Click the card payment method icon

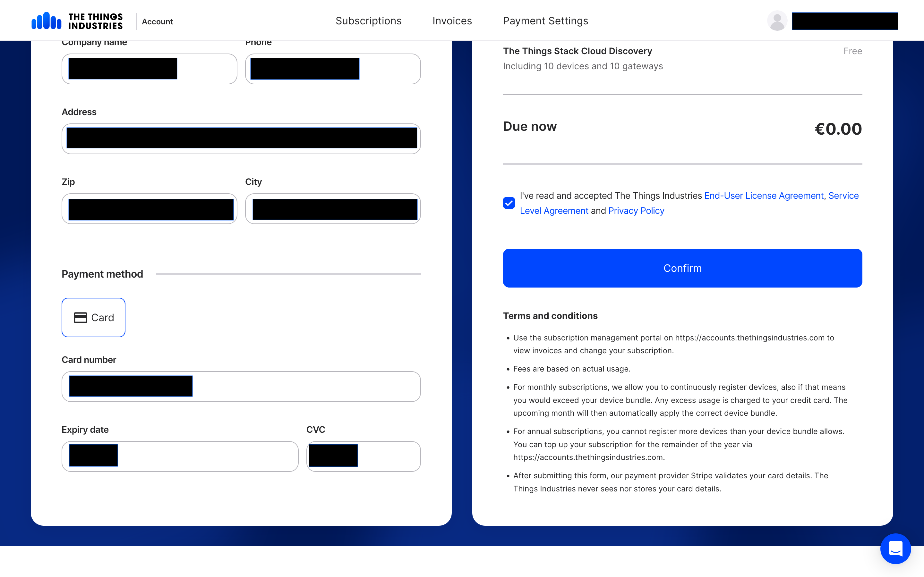pos(80,317)
